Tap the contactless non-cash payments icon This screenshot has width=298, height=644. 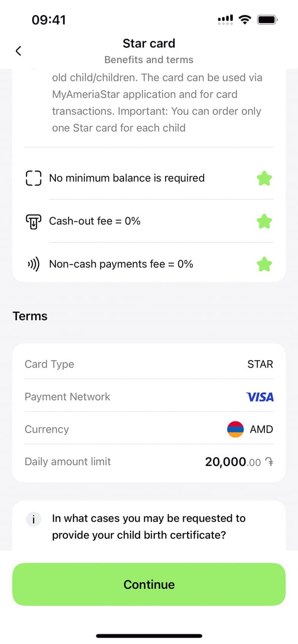pyautogui.click(x=33, y=265)
